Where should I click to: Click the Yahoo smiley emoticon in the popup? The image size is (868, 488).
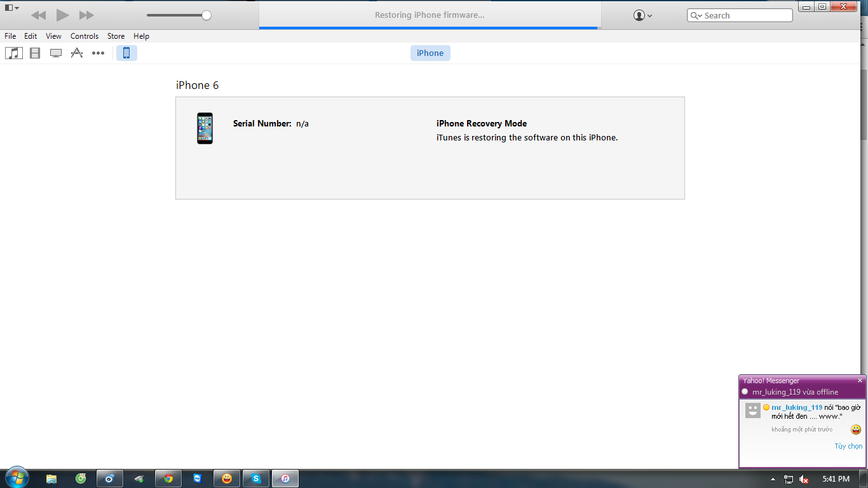click(x=856, y=430)
